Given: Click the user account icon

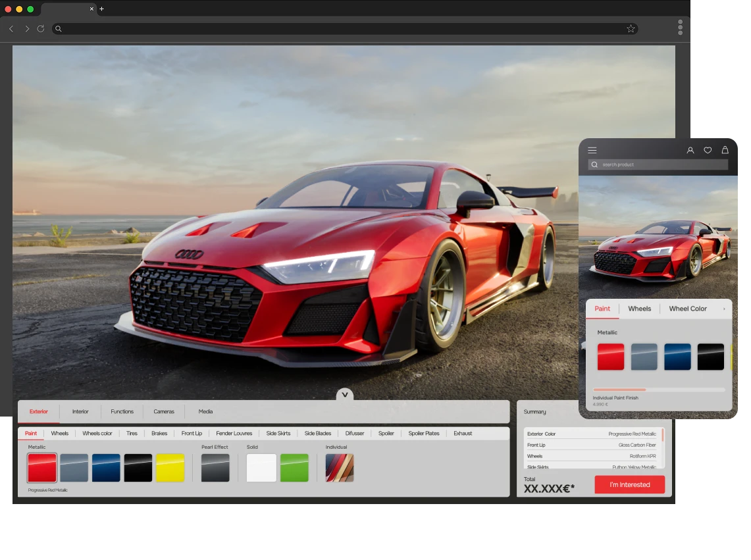Looking at the screenshot, I should (x=690, y=150).
